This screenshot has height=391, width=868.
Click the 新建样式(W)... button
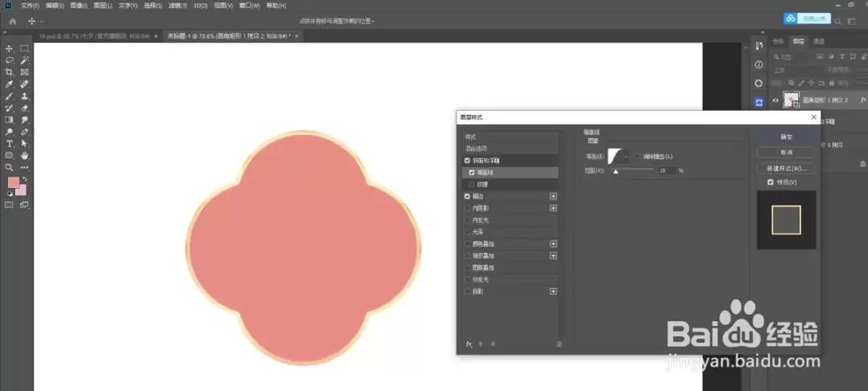pos(786,168)
